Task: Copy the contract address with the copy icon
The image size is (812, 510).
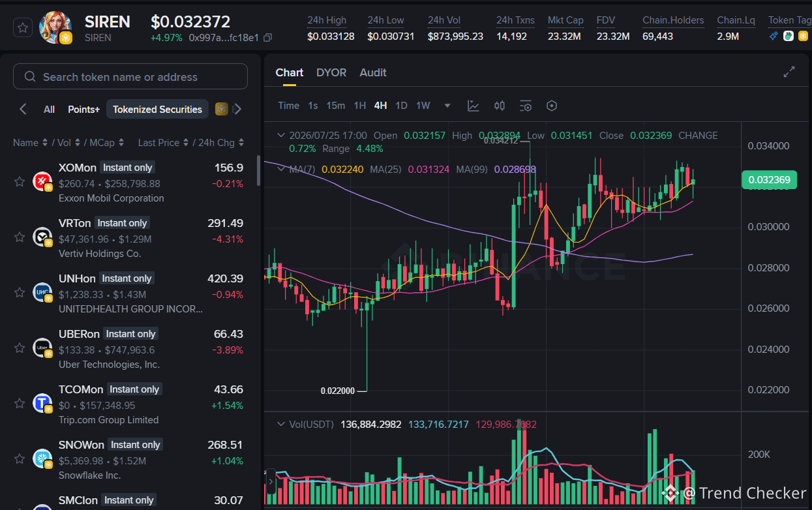Action: click(x=268, y=38)
